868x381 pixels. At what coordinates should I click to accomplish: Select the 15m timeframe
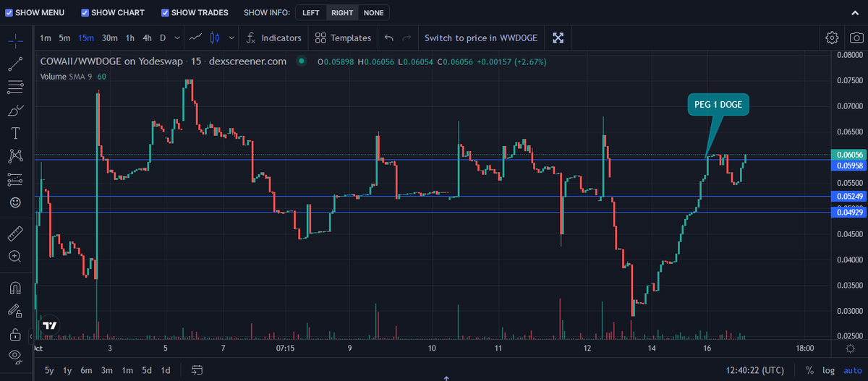[87, 38]
